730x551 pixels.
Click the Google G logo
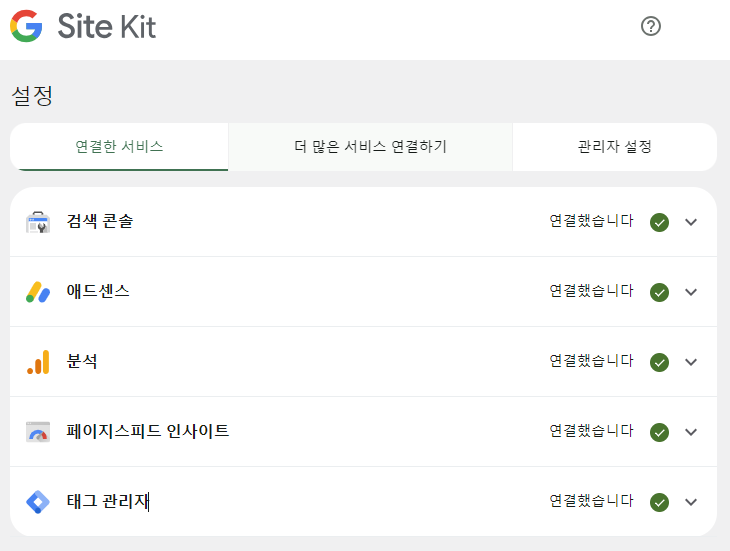[27, 26]
